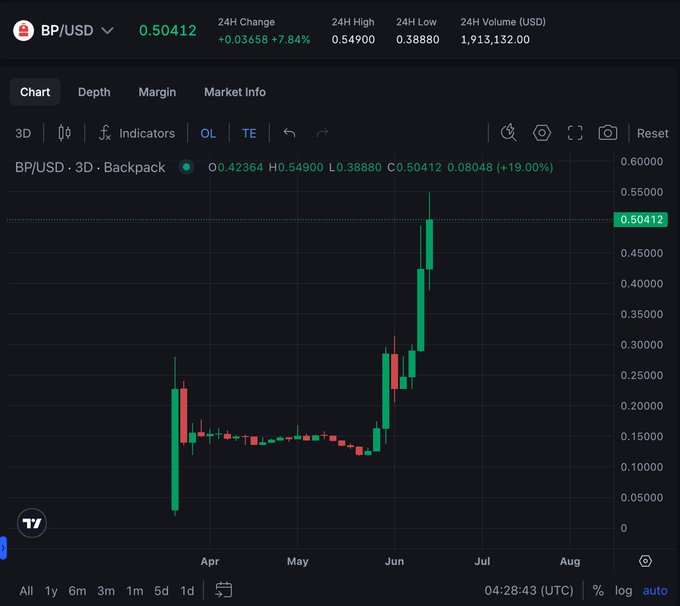The height and width of the screenshot is (606, 680).
Task: Click the Apr label on time axis
Action: (209, 561)
